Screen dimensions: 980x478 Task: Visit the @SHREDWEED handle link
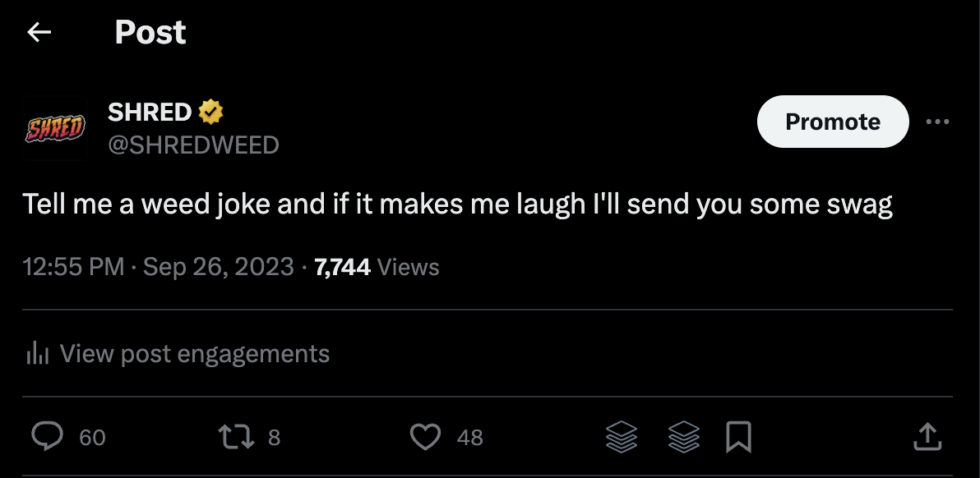pos(193,145)
